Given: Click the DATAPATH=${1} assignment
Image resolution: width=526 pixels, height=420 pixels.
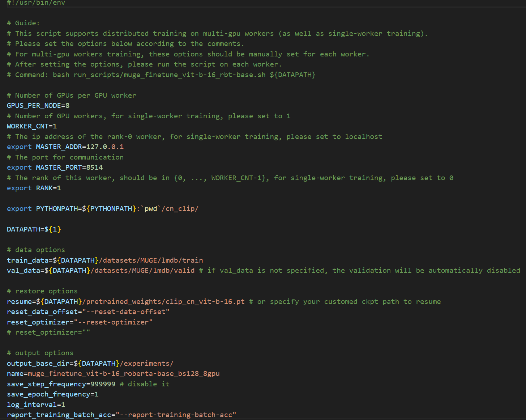Looking at the screenshot, I should pos(33,229).
